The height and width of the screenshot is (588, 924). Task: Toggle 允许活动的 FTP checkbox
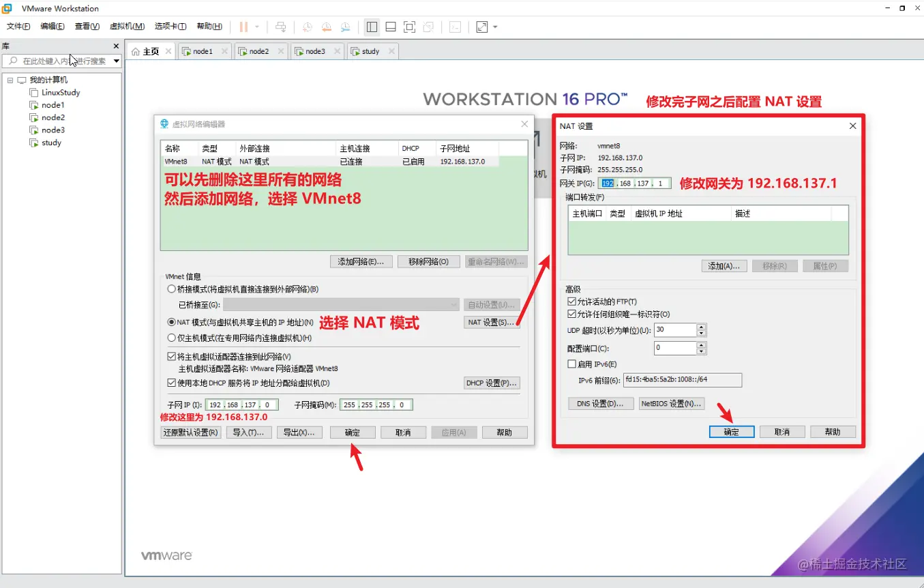571,302
